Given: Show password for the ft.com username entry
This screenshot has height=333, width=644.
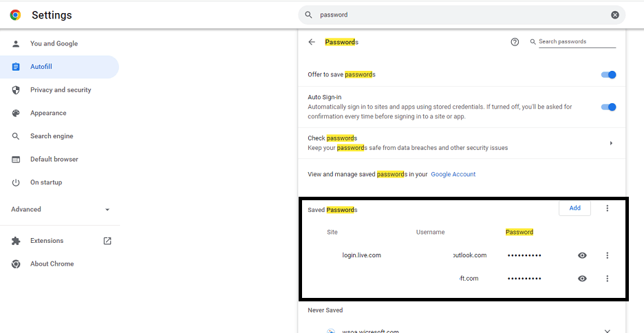Looking at the screenshot, I should (582, 279).
